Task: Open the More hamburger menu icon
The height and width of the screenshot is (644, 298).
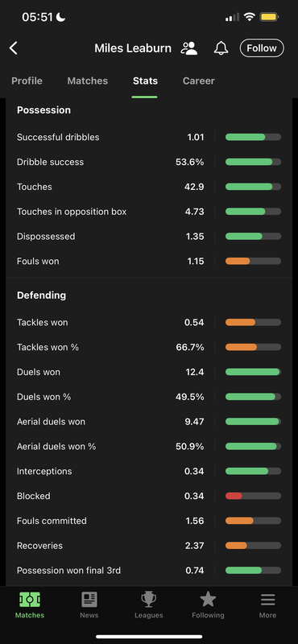Action: pos(267,600)
